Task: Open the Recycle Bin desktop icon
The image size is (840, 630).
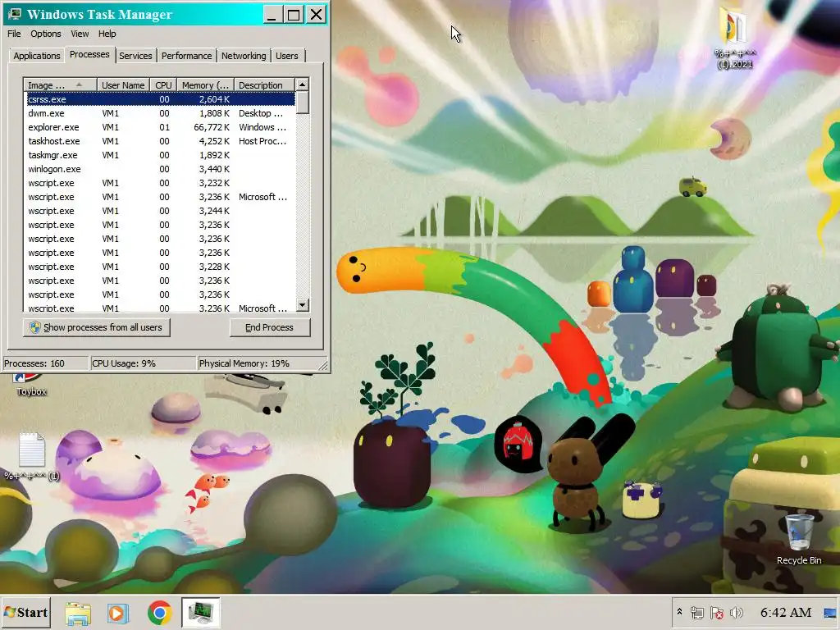Action: 799,538
